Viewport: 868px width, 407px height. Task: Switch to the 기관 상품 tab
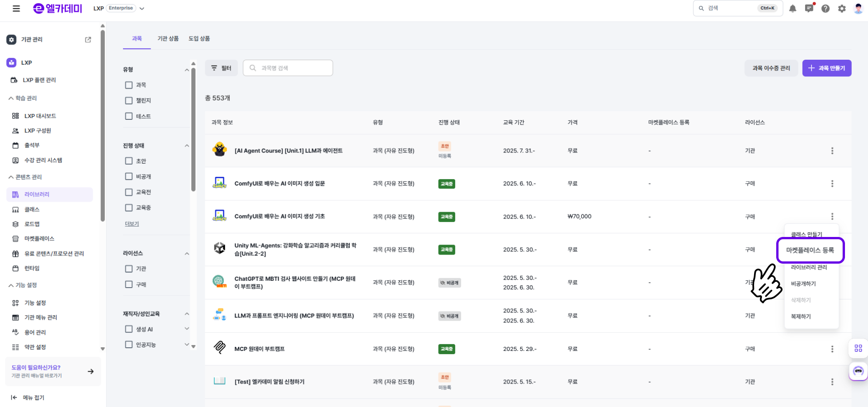click(168, 39)
